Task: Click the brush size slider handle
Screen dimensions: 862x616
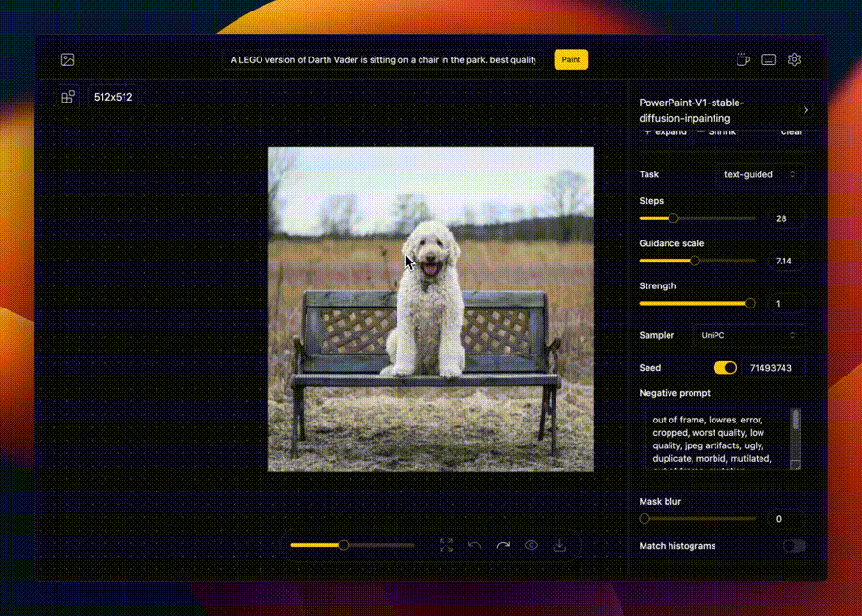Action: 343,545
